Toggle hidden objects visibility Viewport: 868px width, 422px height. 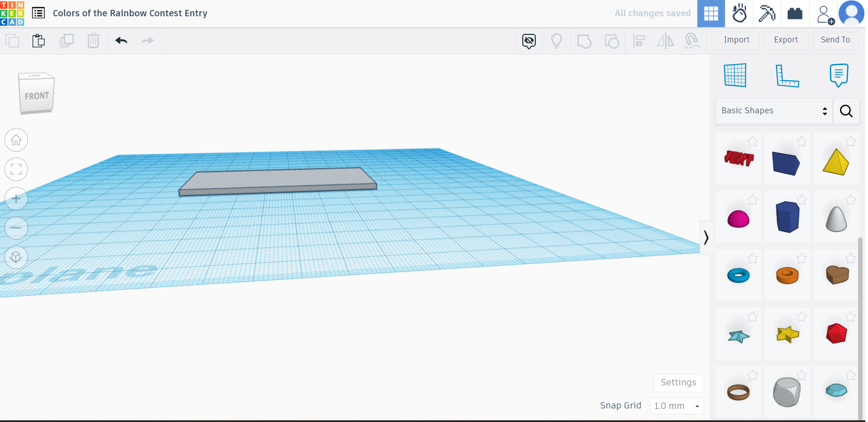pos(529,41)
